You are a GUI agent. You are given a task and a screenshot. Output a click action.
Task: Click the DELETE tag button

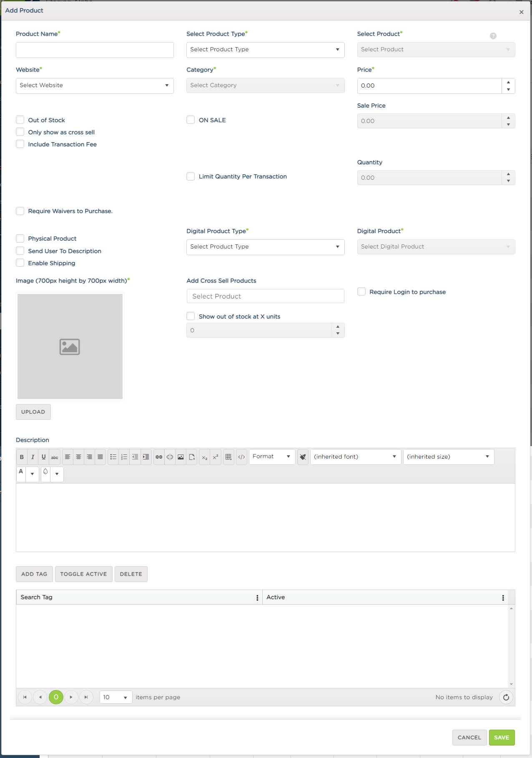pyautogui.click(x=131, y=574)
